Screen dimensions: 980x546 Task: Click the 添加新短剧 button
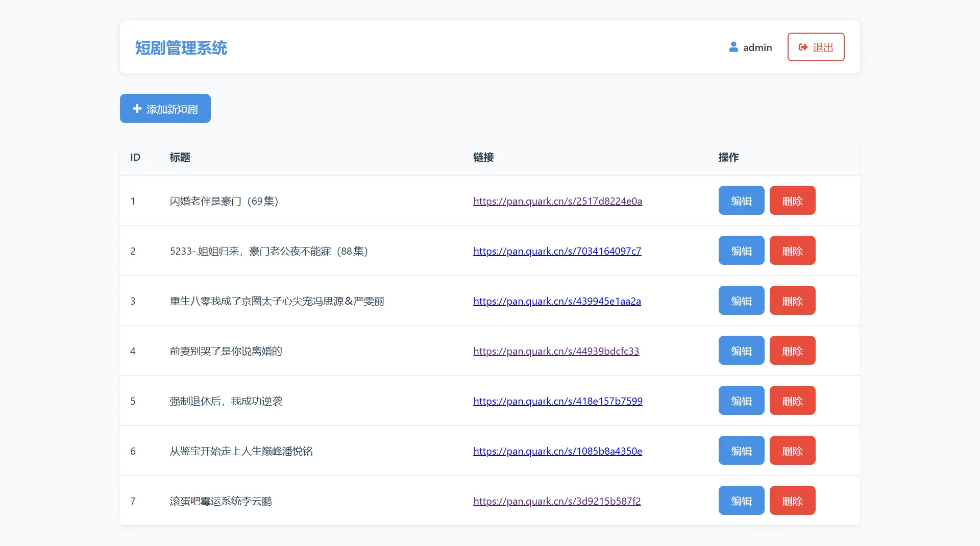point(164,108)
